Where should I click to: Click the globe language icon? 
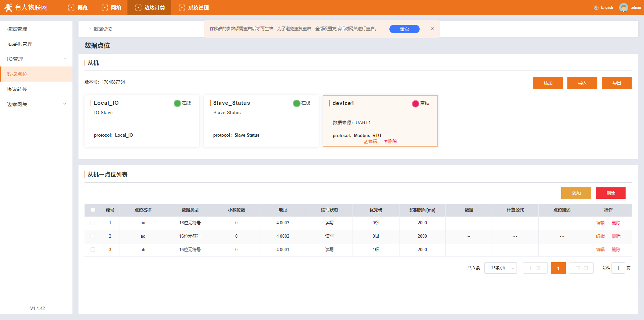(596, 8)
